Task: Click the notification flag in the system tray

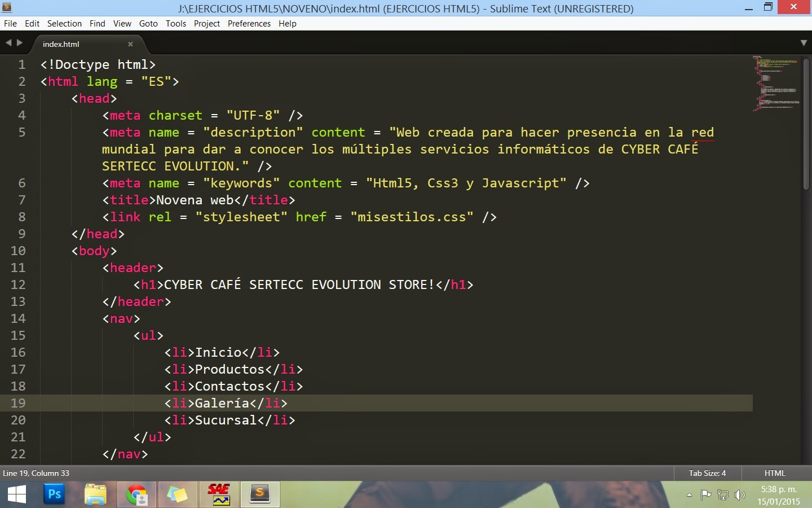Action: click(706, 496)
